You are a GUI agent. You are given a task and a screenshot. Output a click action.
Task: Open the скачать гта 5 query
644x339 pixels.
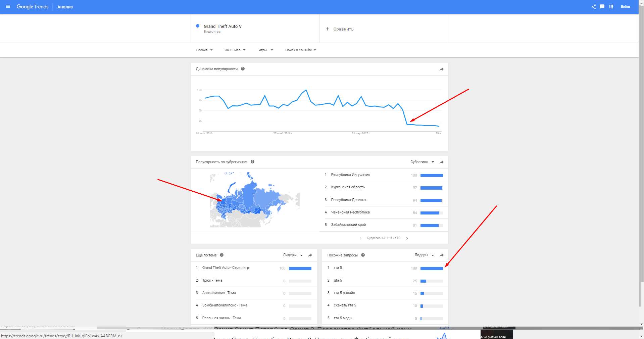tap(345, 305)
